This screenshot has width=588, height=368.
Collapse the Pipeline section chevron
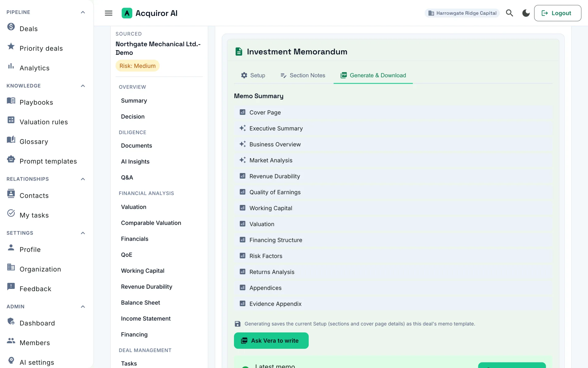[83, 12]
